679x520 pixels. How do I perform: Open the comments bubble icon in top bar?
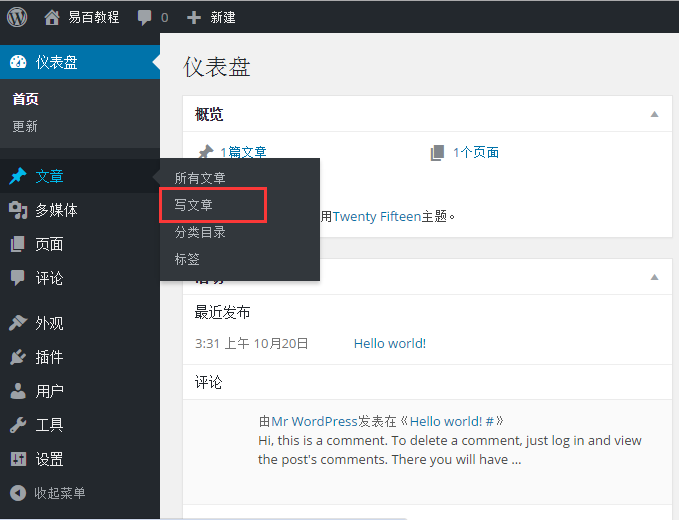pyautogui.click(x=145, y=17)
